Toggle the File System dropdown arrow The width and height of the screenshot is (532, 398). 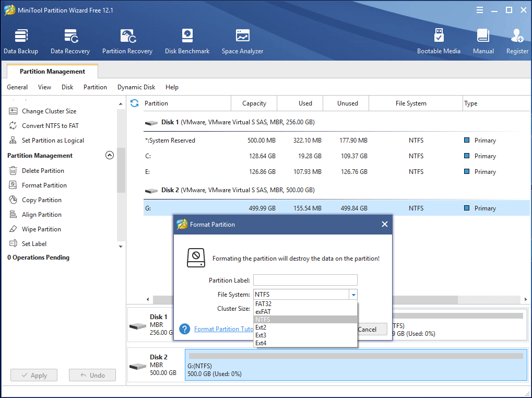point(353,295)
